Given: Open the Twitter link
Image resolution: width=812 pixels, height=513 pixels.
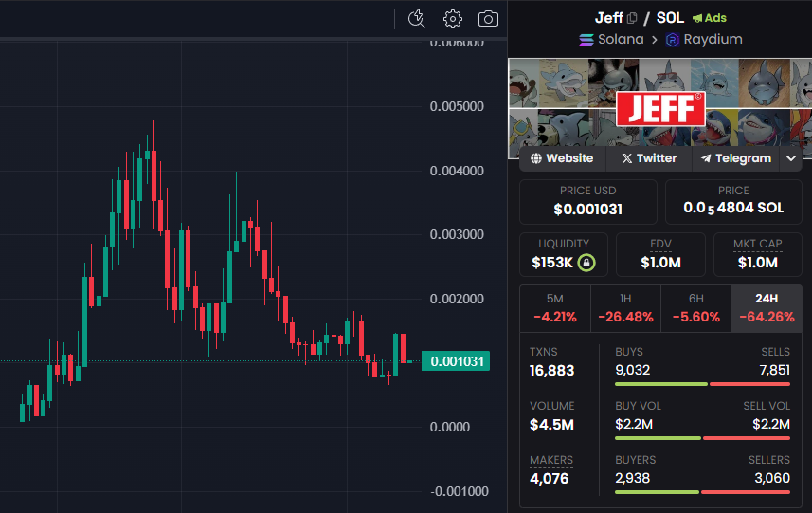Looking at the screenshot, I should tap(649, 158).
